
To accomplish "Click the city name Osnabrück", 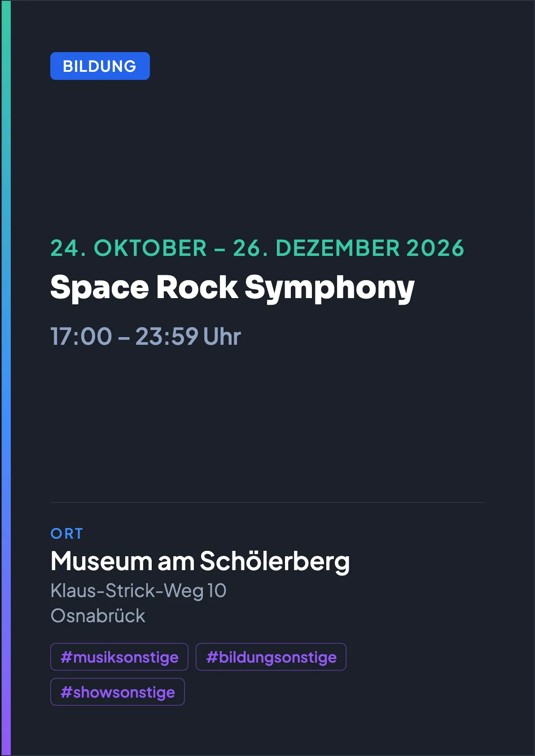I will coord(98,616).
